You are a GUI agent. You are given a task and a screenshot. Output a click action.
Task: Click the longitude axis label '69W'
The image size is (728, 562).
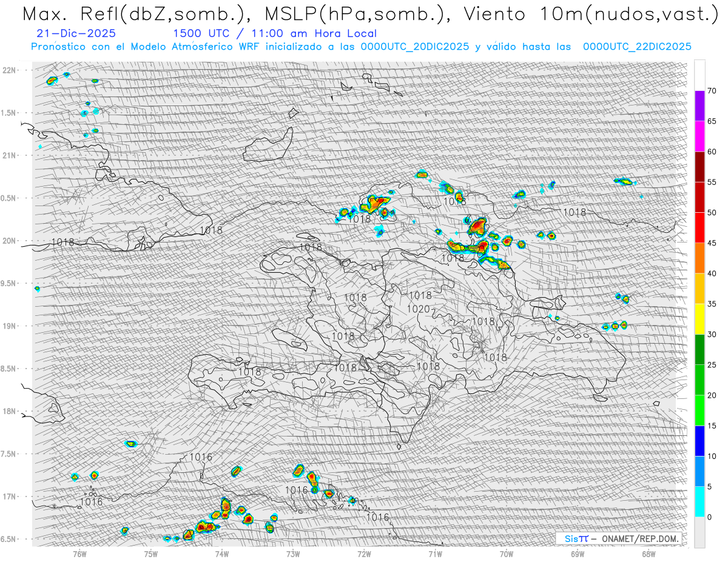pyautogui.click(x=578, y=554)
